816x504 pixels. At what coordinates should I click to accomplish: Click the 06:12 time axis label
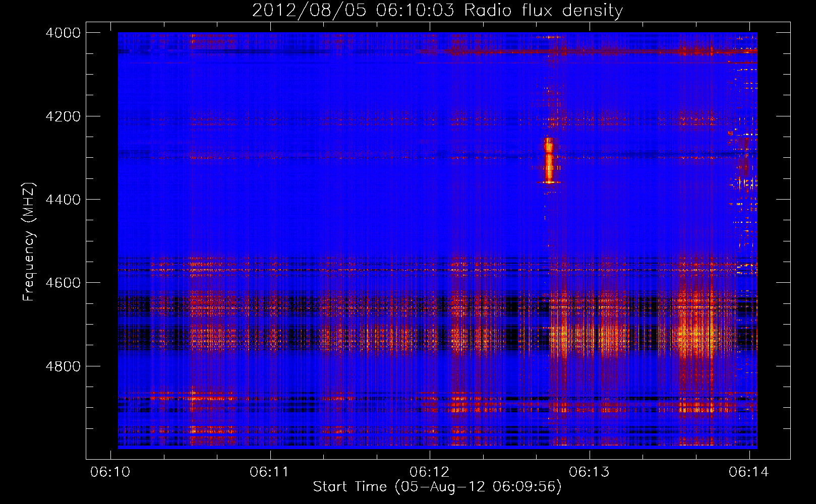(430, 472)
